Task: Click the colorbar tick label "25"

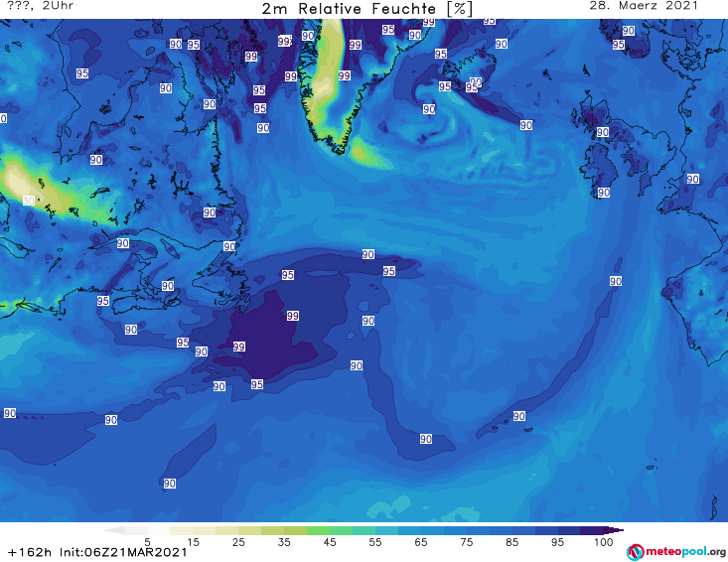Action: [238, 542]
